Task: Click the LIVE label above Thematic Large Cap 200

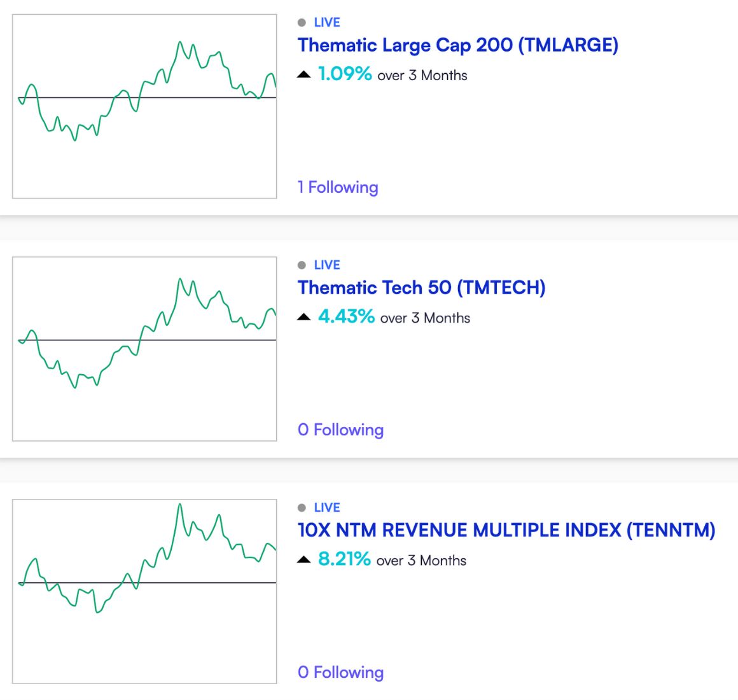Action: [327, 22]
